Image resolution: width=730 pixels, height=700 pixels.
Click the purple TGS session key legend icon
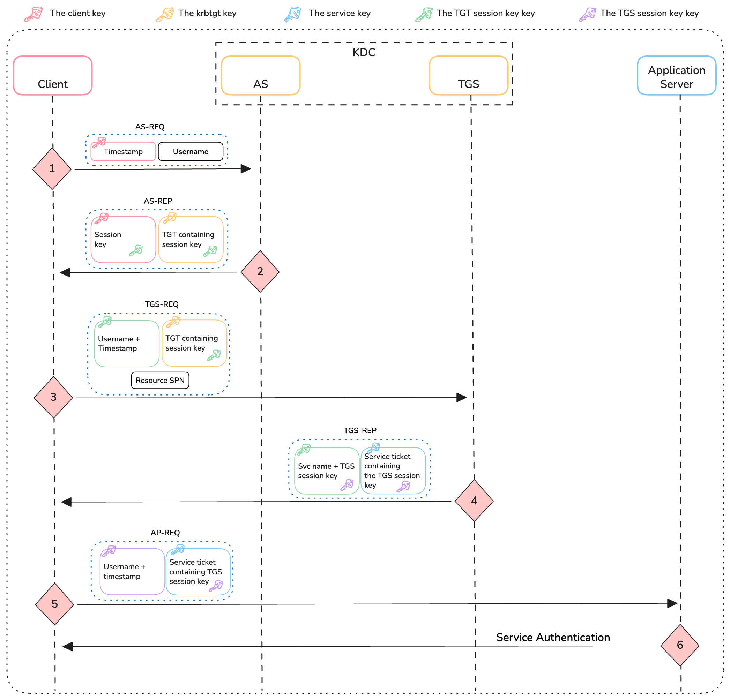click(587, 15)
